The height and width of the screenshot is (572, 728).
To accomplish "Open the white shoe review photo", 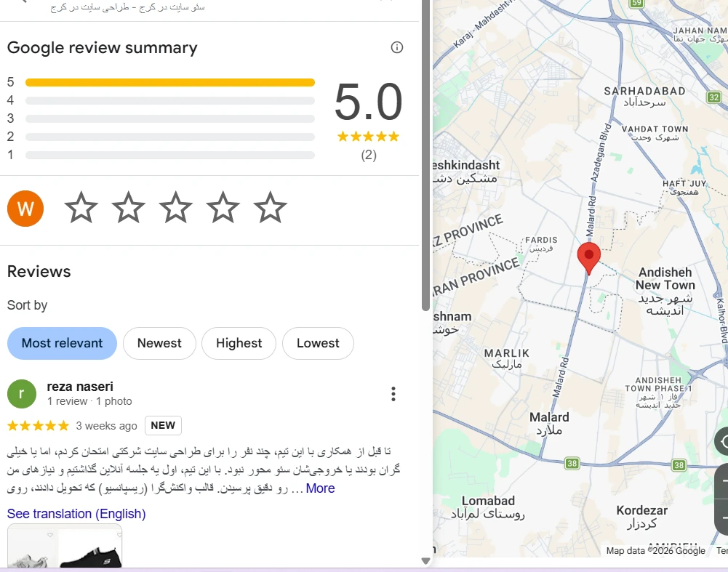I will [33, 547].
